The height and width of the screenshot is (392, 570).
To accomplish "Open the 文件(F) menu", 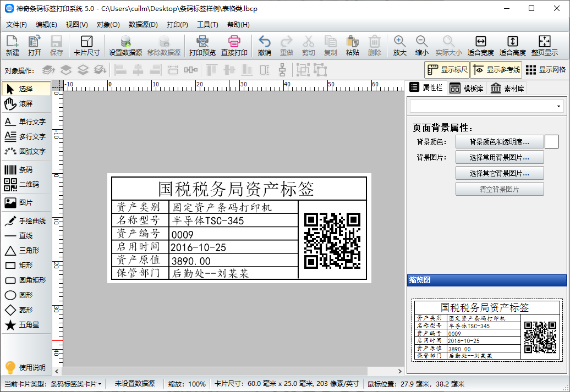I will pyautogui.click(x=17, y=25).
